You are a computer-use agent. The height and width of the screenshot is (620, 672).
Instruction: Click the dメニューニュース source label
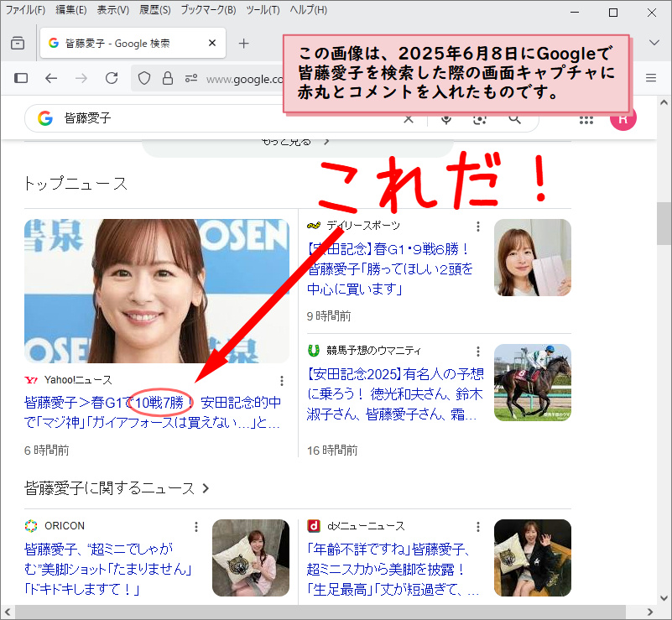(x=366, y=526)
